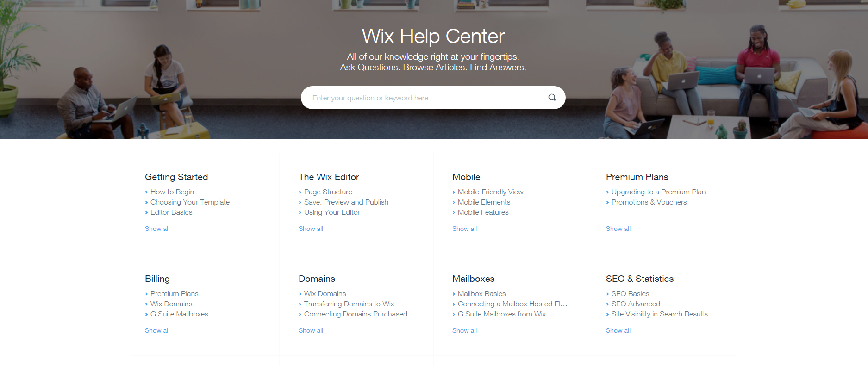Viewport: 868px width, 366px height.
Task: Open Mobile-Friendly View topic
Action: [x=491, y=192]
